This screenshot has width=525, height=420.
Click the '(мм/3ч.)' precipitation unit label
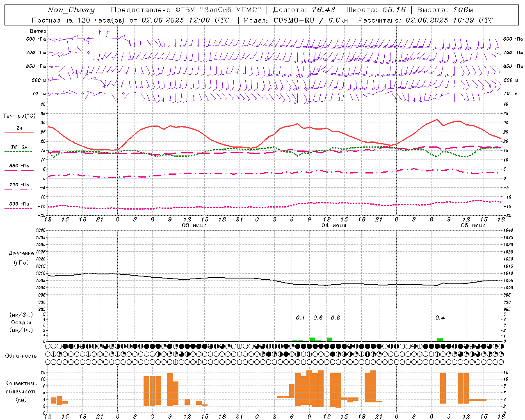[21, 315]
